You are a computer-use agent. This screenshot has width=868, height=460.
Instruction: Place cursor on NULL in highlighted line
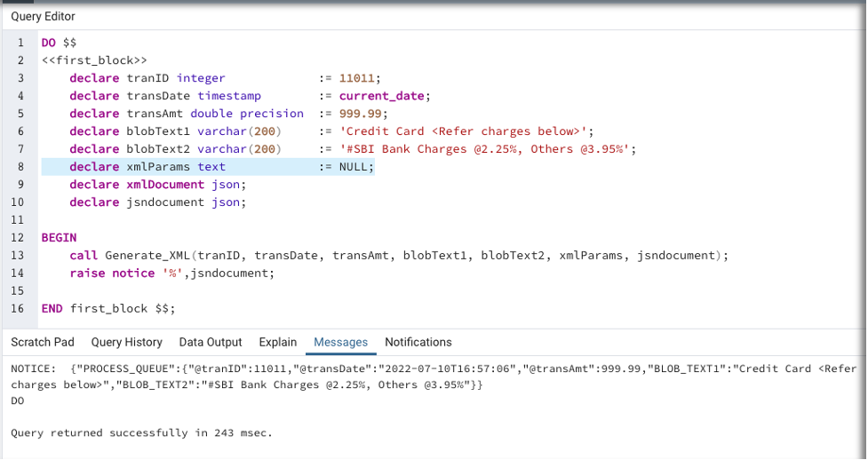click(x=354, y=167)
